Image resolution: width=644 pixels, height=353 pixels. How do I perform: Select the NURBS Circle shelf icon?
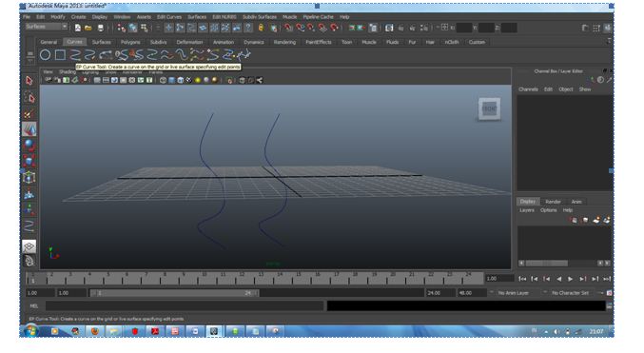(x=45, y=54)
